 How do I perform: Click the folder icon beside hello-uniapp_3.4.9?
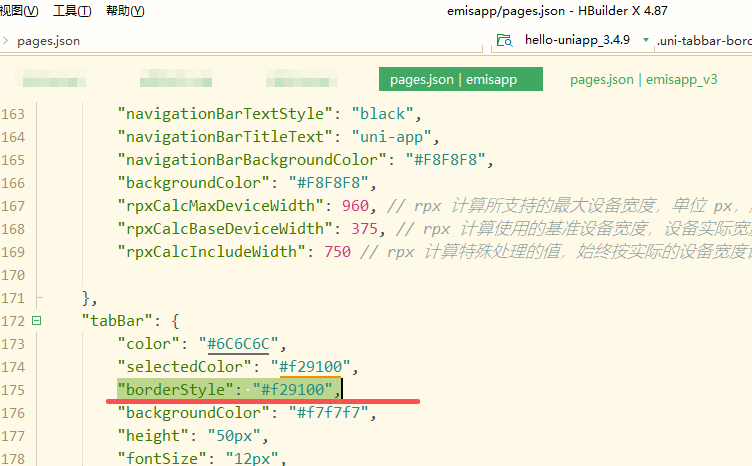[503, 41]
